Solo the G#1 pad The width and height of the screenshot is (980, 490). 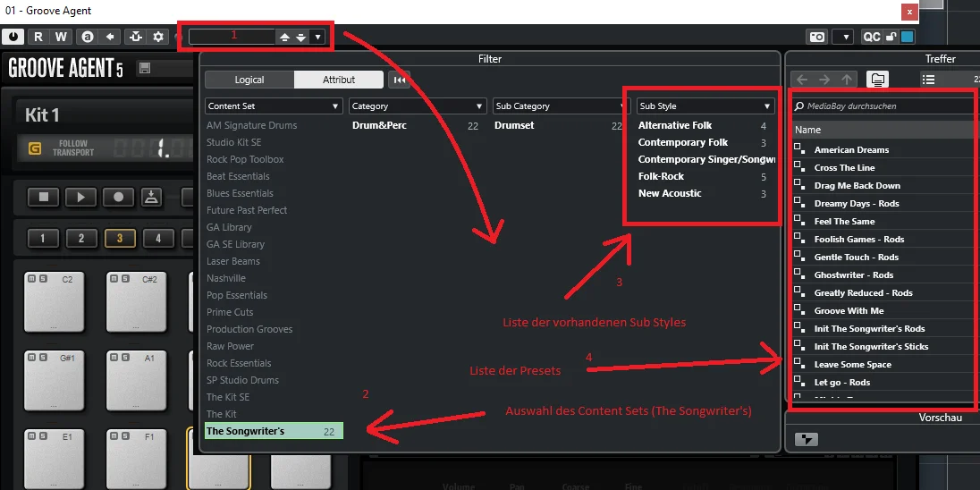42,357
